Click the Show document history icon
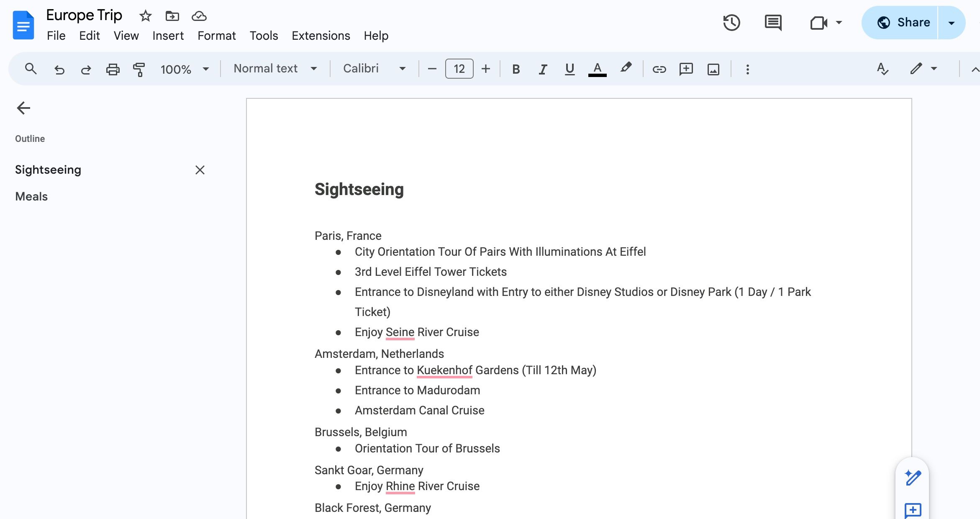The image size is (980, 519). [731, 21]
